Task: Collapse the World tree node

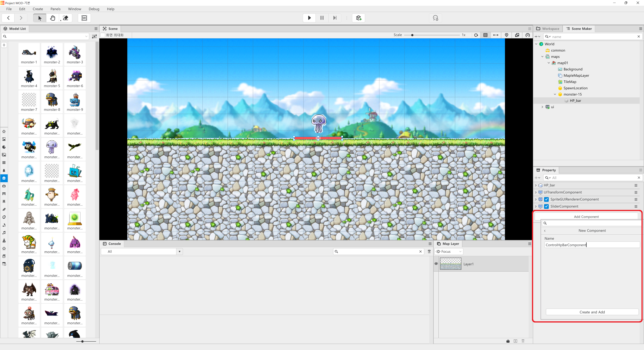Action: tap(536, 44)
